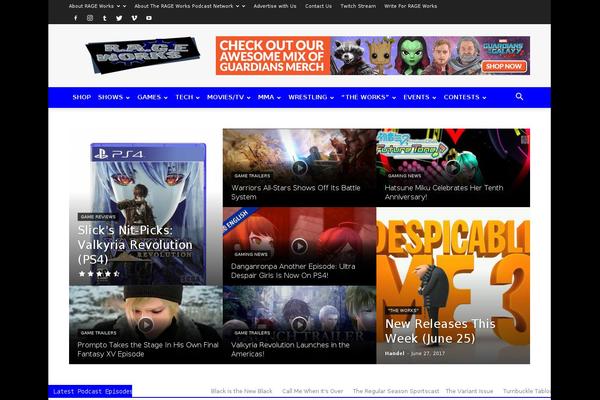
Task: Open the Twitch Stream link
Action: pyautogui.click(x=358, y=6)
